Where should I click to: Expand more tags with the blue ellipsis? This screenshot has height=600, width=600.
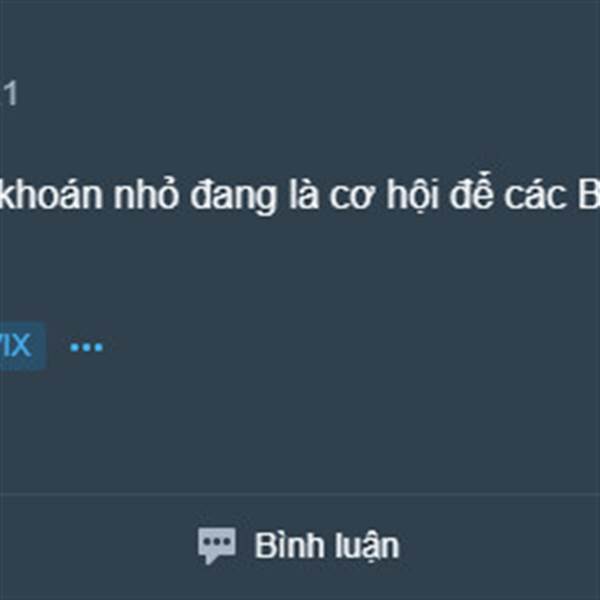click(86, 347)
